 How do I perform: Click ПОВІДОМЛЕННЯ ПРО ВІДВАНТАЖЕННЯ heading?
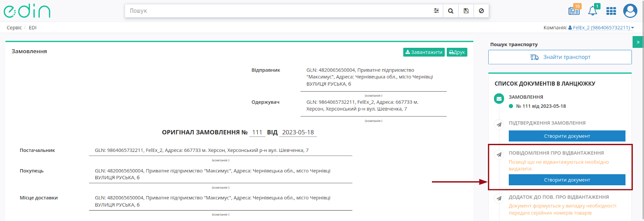[556, 153]
